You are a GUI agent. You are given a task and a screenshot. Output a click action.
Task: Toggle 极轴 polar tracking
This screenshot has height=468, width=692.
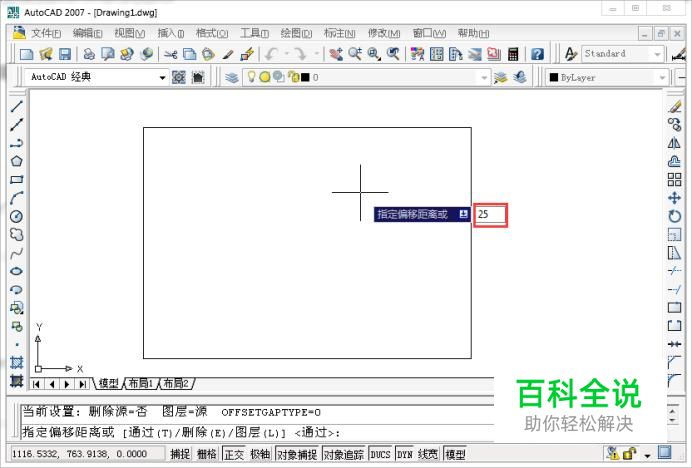(x=260, y=454)
